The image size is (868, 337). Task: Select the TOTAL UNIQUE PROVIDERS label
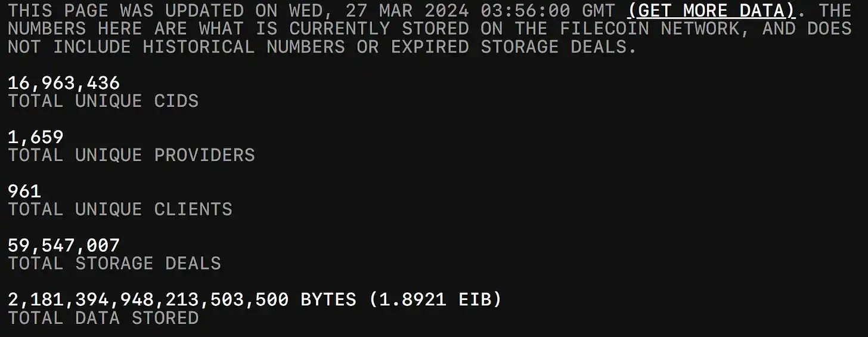[131, 155]
